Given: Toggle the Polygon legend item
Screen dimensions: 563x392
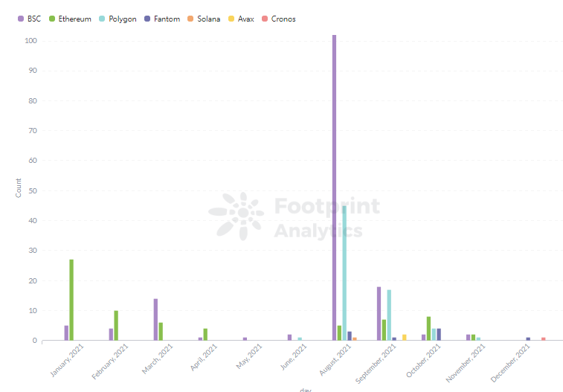Looking at the screenshot, I should click(118, 19).
